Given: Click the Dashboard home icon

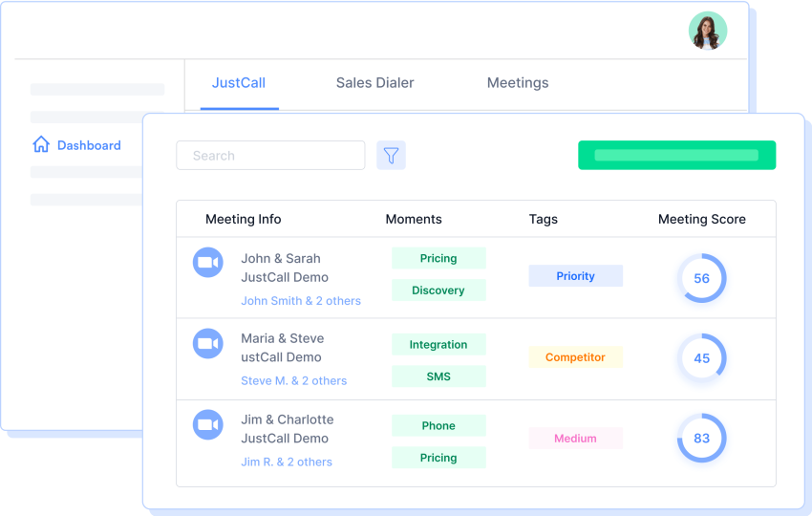Looking at the screenshot, I should pos(41,144).
